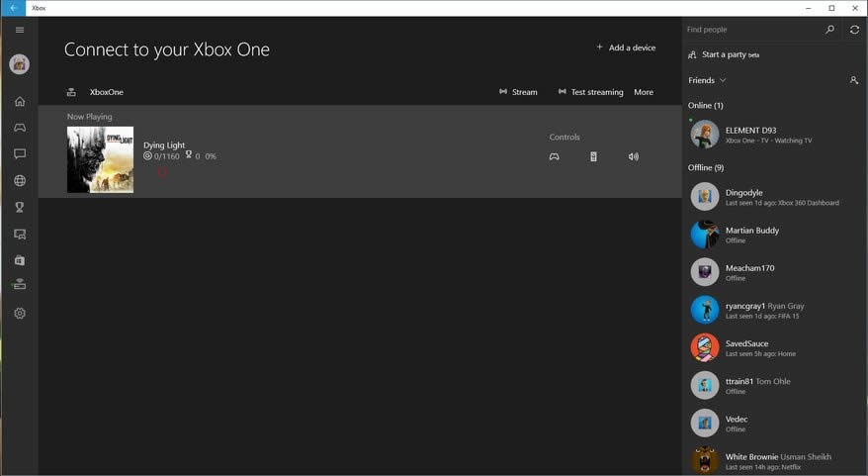The image size is (868, 476).
Task: Open Messages from the left sidebar
Action: pos(19,154)
